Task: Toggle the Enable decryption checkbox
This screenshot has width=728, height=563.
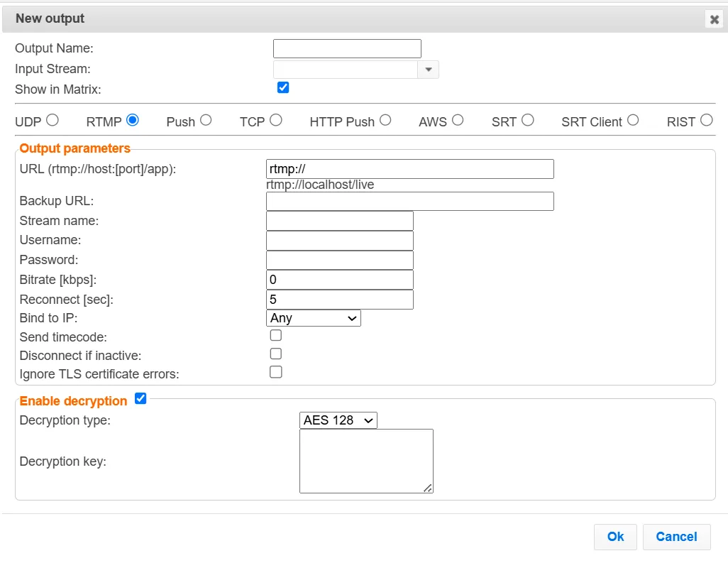Action: point(140,398)
